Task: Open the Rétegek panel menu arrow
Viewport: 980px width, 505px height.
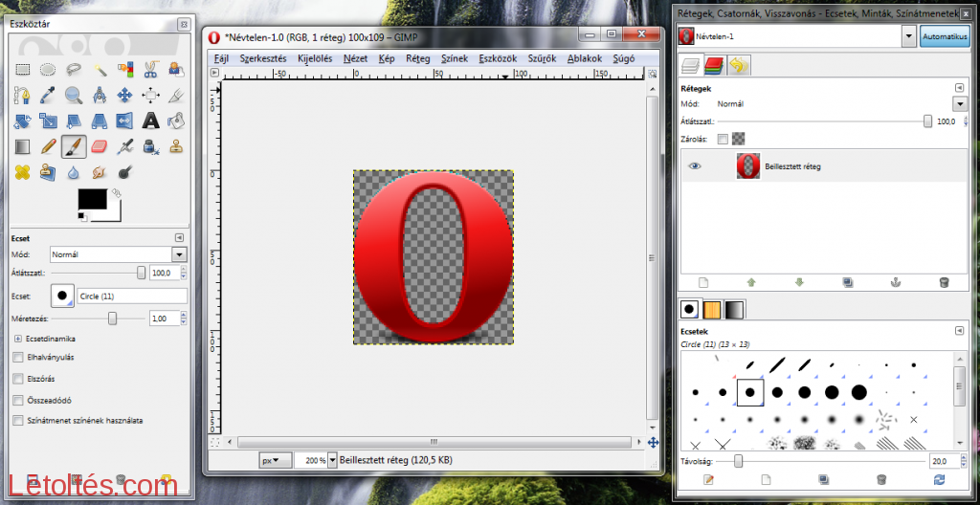Action: 959,89
